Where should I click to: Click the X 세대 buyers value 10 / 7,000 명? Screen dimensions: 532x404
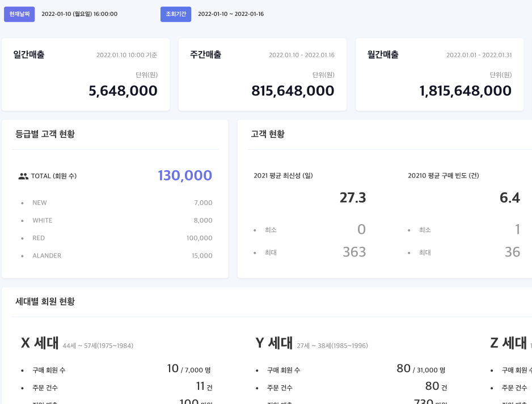189,369
